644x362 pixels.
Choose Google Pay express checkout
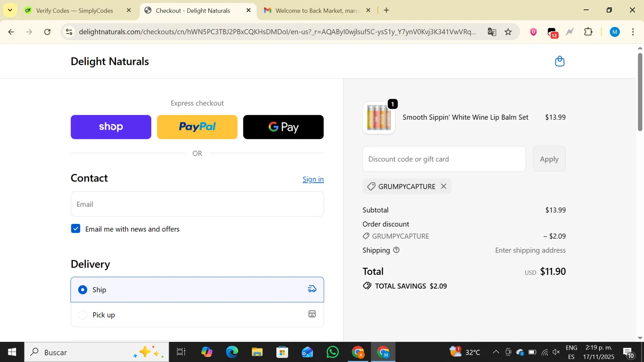(x=283, y=127)
